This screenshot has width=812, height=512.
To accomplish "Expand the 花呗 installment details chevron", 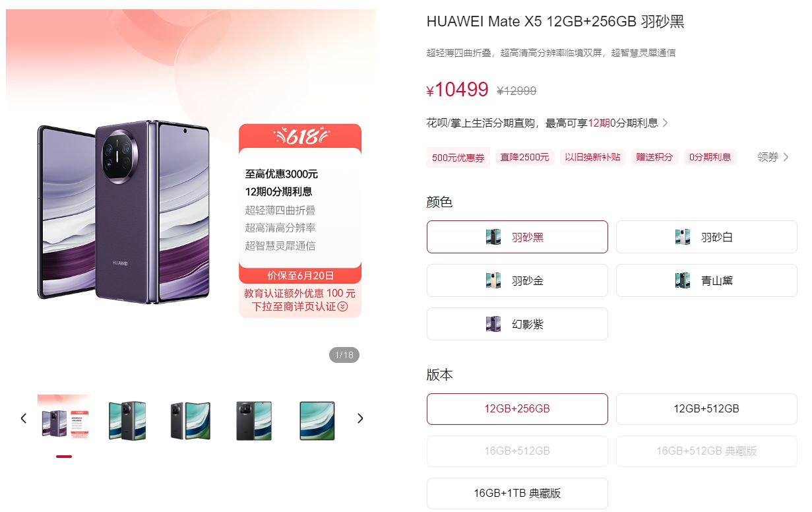I will [666, 123].
